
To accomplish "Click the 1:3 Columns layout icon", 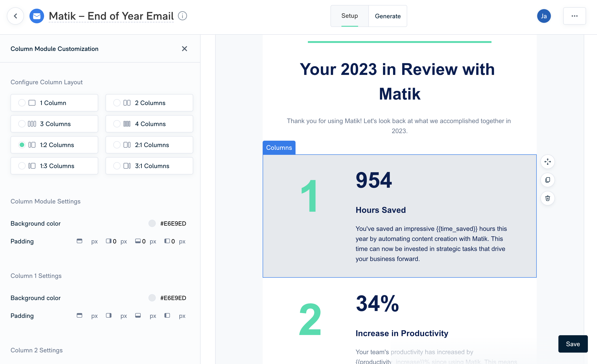I will point(32,166).
